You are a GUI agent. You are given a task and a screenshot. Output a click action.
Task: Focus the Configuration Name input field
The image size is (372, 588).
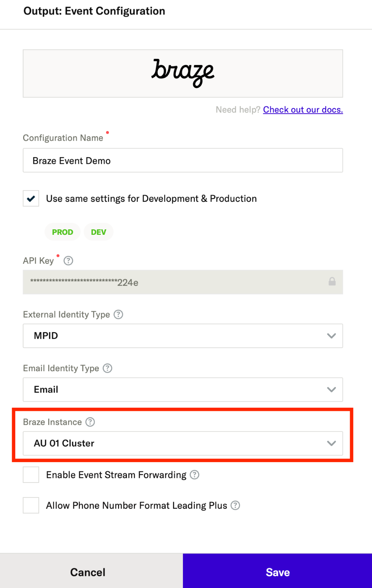pos(183,160)
